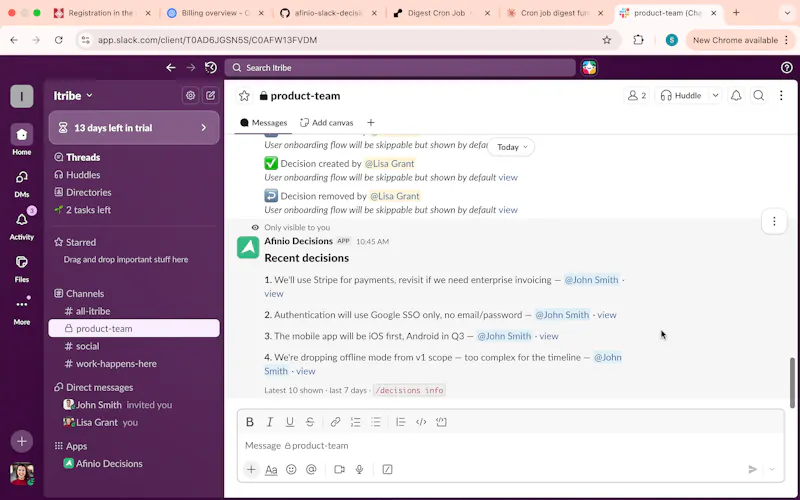Mention someone with the @ button
This screenshot has height=500, width=800.
click(311, 469)
